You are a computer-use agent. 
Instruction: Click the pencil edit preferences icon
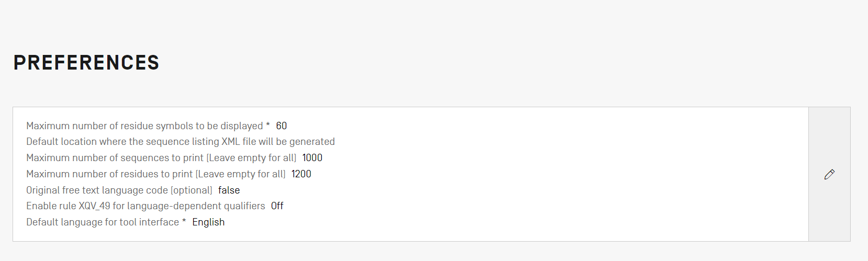[829, 174]
